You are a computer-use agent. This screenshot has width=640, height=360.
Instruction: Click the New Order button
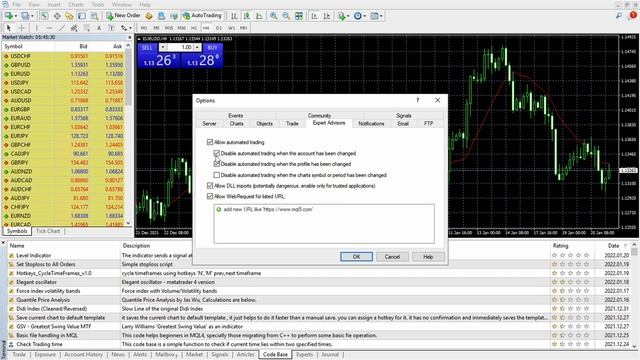click(123, 16)
